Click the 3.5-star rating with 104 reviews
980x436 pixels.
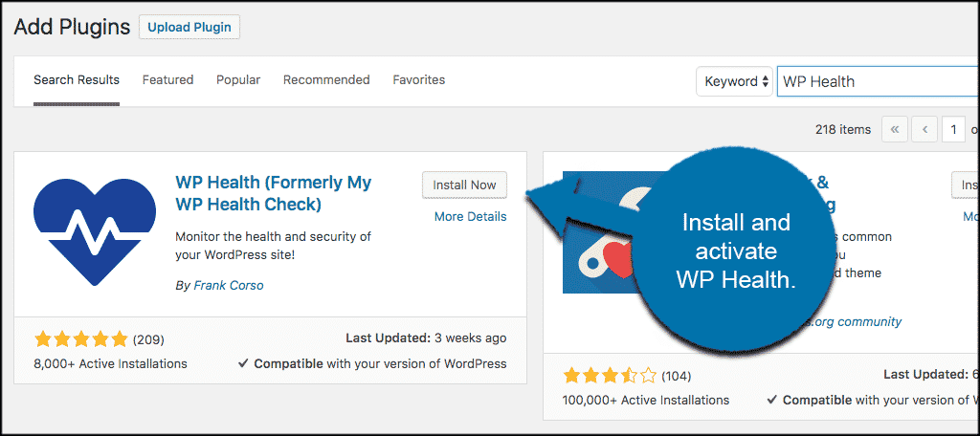point(610,376)
